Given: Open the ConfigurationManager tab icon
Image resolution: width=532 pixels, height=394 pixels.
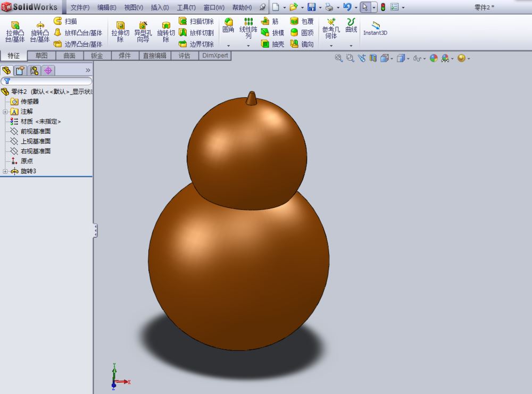Looking at the screenshot, I should coord(34,70).
